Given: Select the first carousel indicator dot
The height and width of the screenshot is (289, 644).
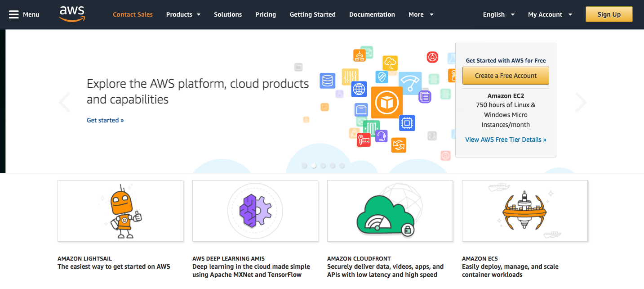Looking at the screenshot, I should [304, 166].
